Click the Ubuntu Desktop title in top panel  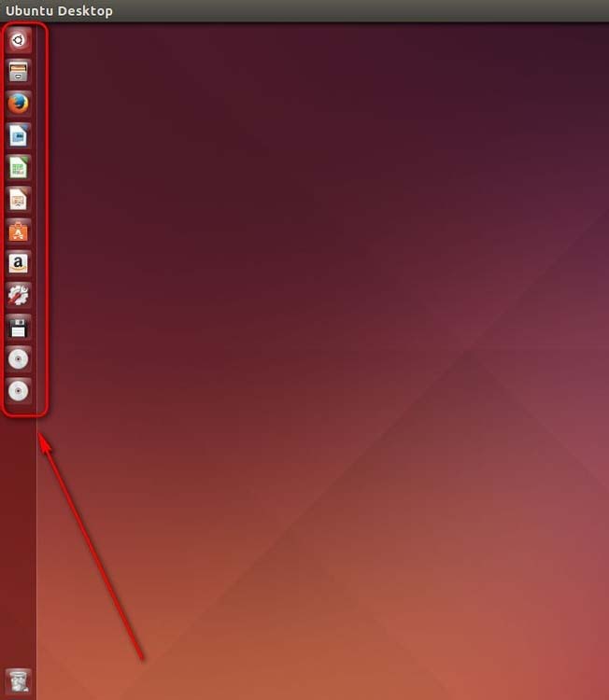pos(59,10)
